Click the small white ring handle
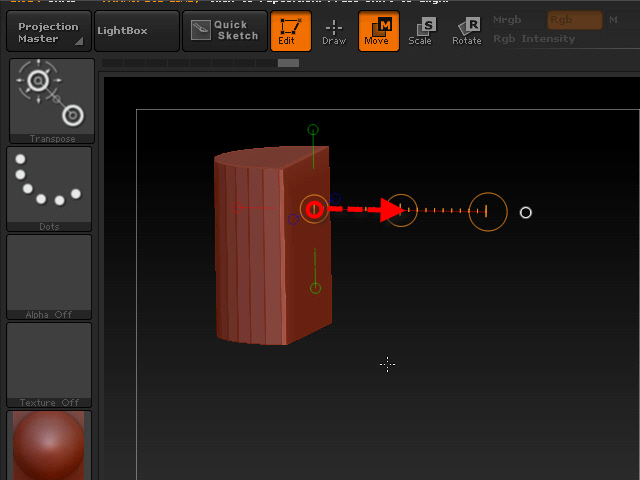This screenshot has width=640, height=480. [x=526, y=213]
